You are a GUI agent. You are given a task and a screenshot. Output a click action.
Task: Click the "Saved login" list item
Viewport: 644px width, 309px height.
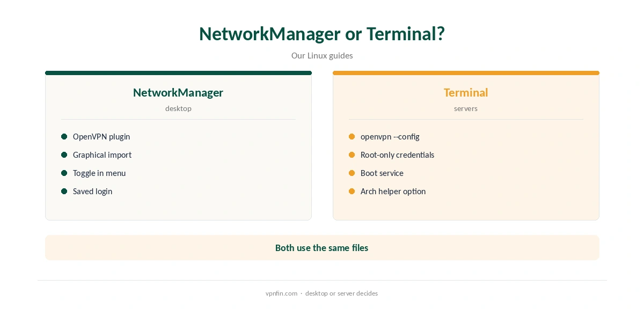pos(92,191)
